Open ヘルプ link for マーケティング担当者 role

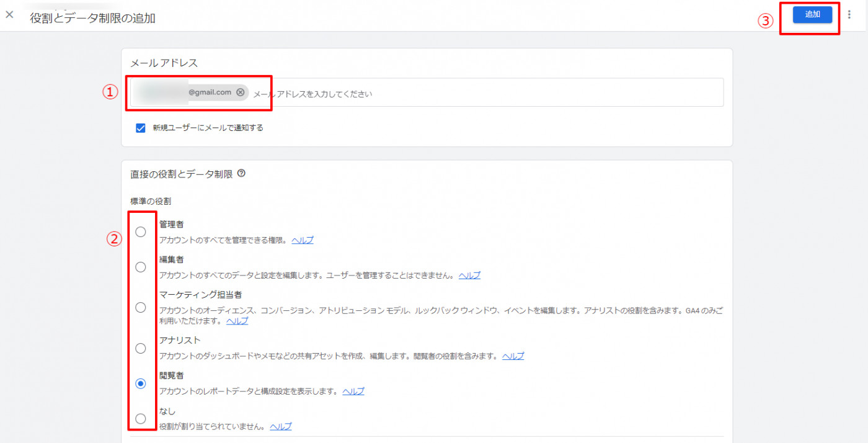(237, 321)
